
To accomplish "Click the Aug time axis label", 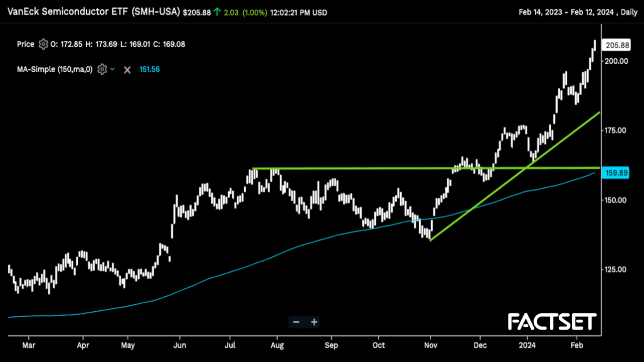I will coord(277,345).
